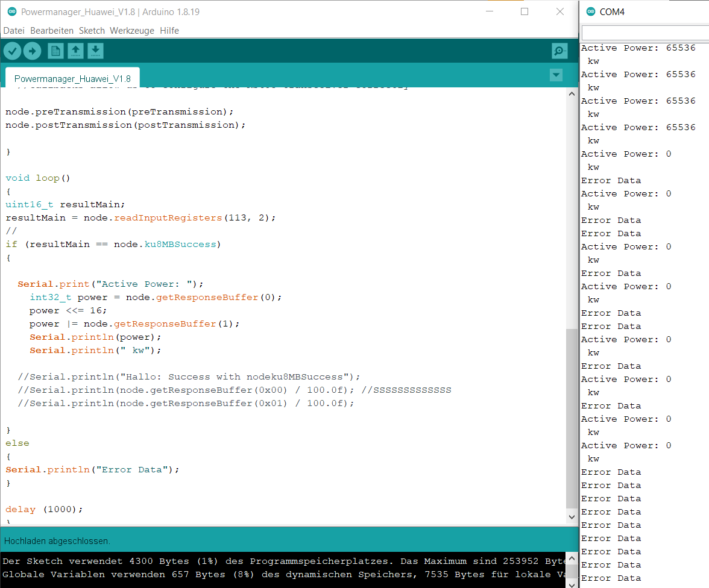
Task: Click the 'else' keyword line
Action: click(x=17, y=443)
